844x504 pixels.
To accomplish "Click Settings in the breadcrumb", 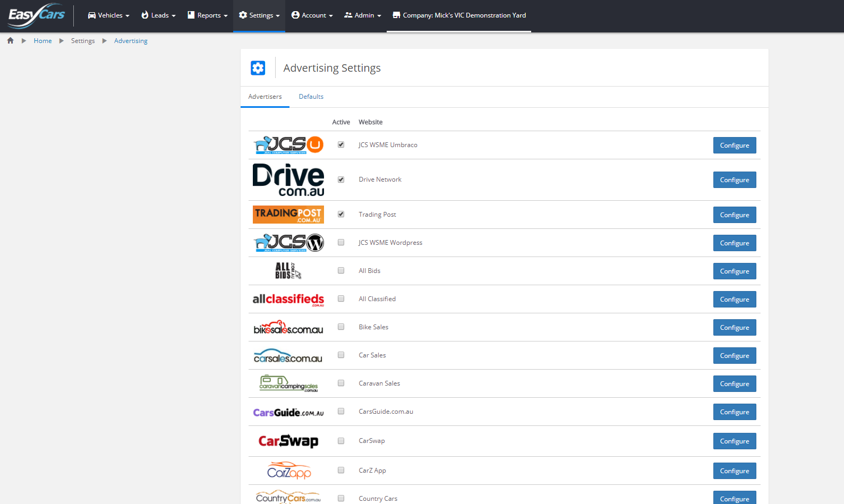I will click(83, 41).
